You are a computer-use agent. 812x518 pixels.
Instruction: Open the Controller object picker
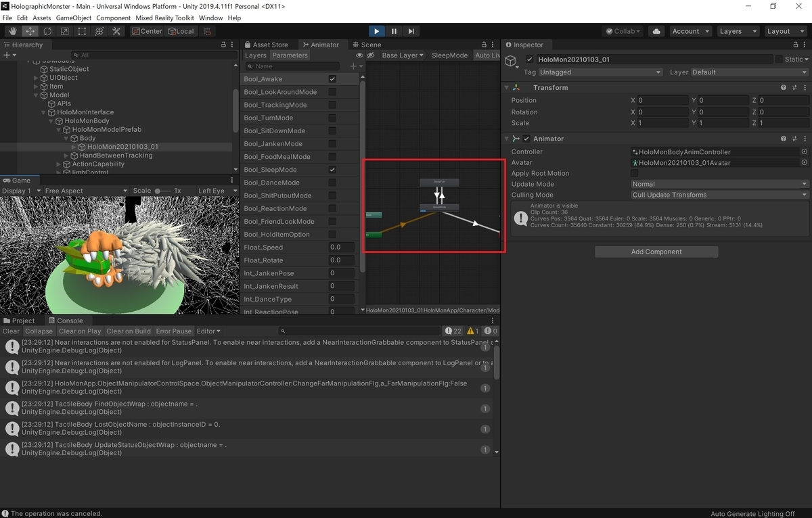804,152
